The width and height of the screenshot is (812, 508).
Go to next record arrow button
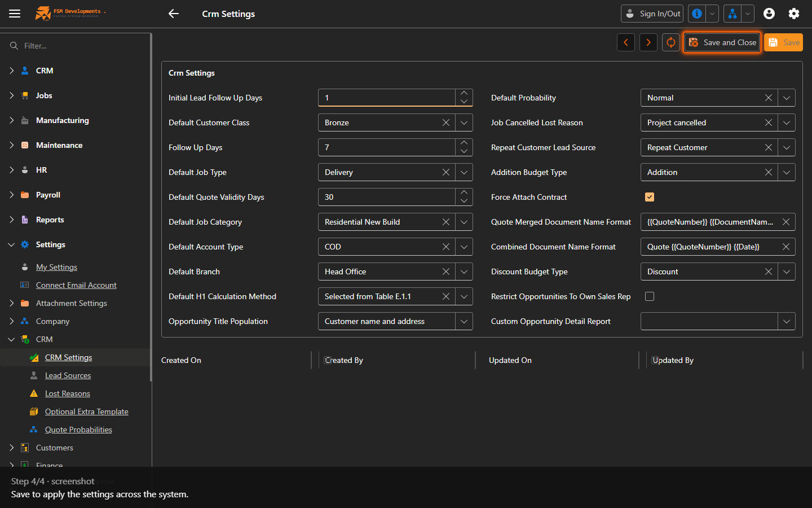(x=648, y=42)
